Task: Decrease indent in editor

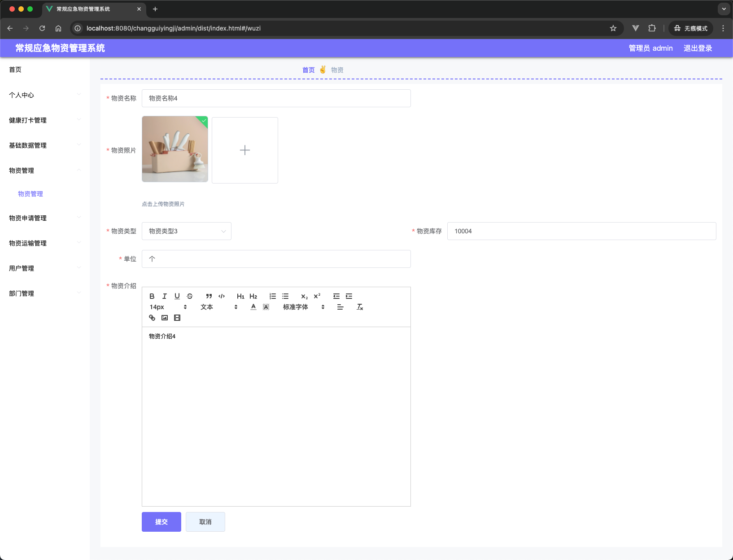Action: click(336, 296)
